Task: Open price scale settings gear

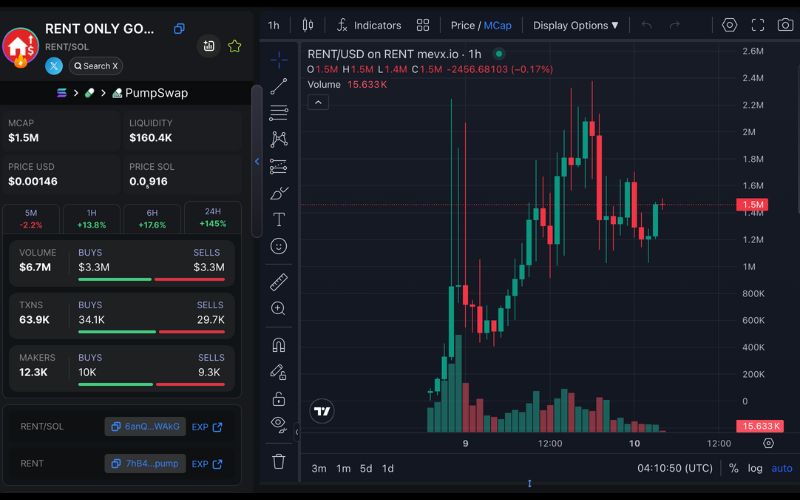Action: tap(768, 443)
